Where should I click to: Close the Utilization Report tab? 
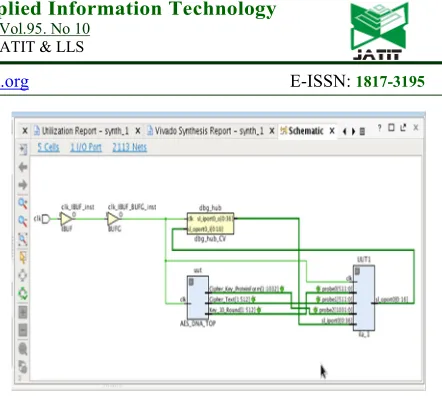point(138,131)
